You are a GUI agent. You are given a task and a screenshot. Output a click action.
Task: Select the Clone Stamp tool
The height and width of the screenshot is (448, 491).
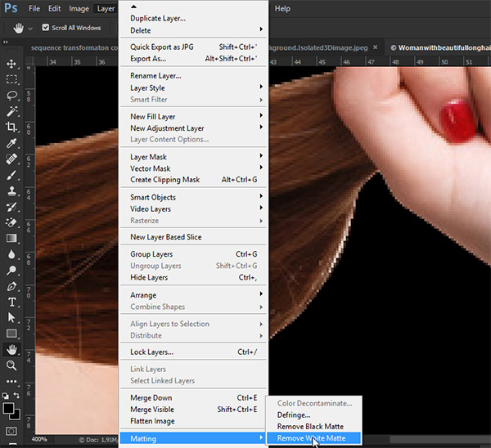pyautogui.click(x=11, y=190)
